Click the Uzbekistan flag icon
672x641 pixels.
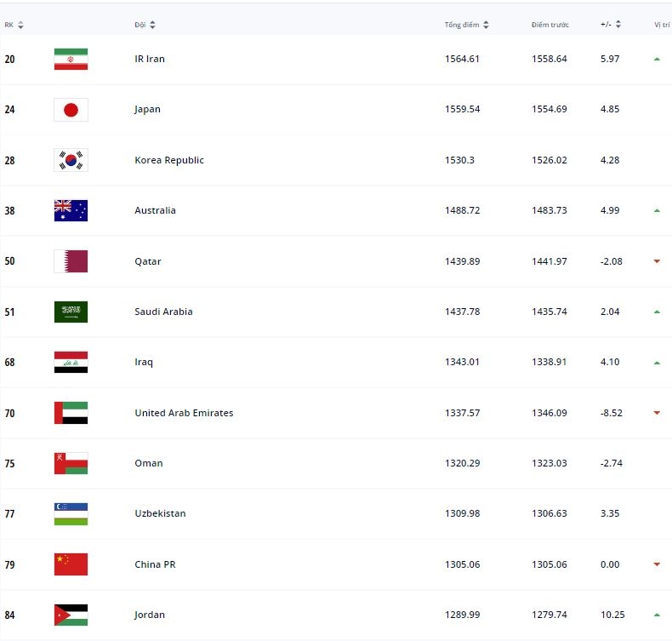[71, 513]
